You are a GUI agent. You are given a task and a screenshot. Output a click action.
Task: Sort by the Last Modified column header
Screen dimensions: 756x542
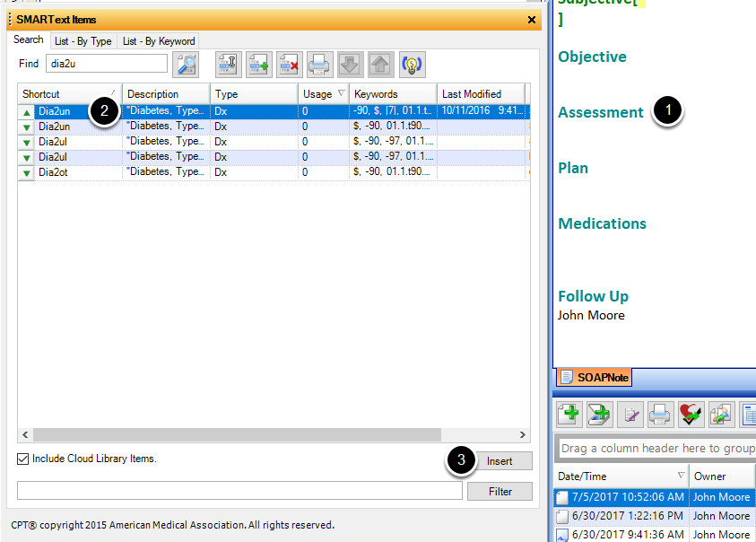(x=481, y=94)
